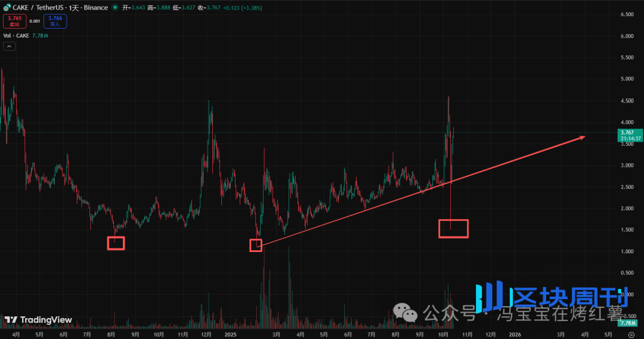Click the TradingView logo

tap(38, 320)
